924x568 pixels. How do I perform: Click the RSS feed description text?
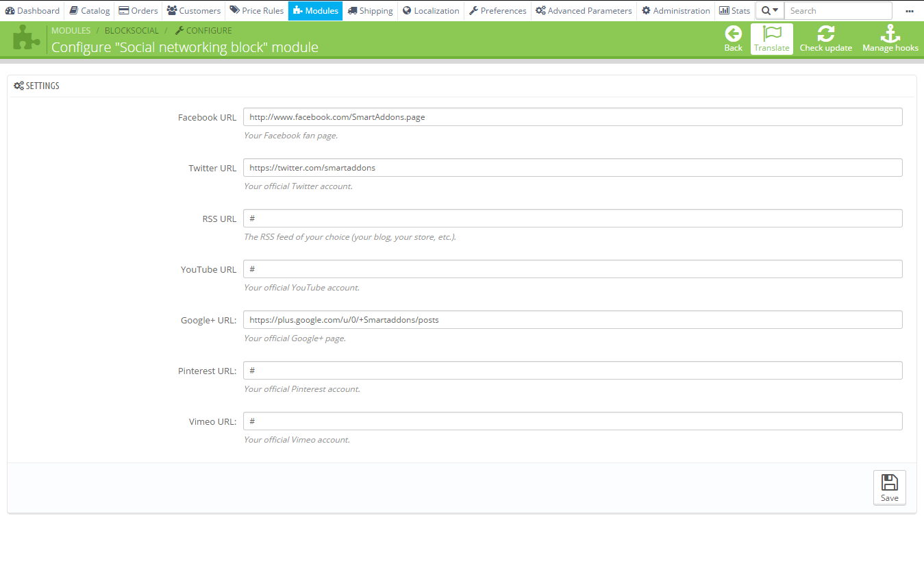point(350,237)
